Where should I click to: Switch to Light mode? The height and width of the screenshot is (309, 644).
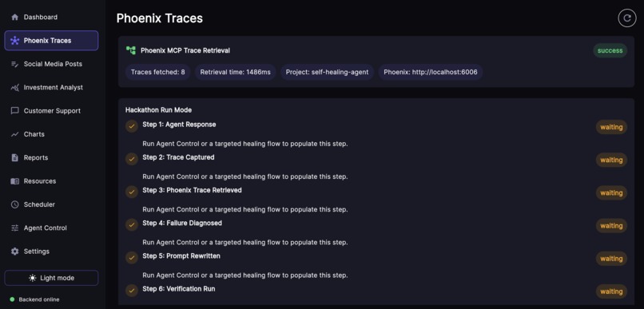tap(51, 278)
